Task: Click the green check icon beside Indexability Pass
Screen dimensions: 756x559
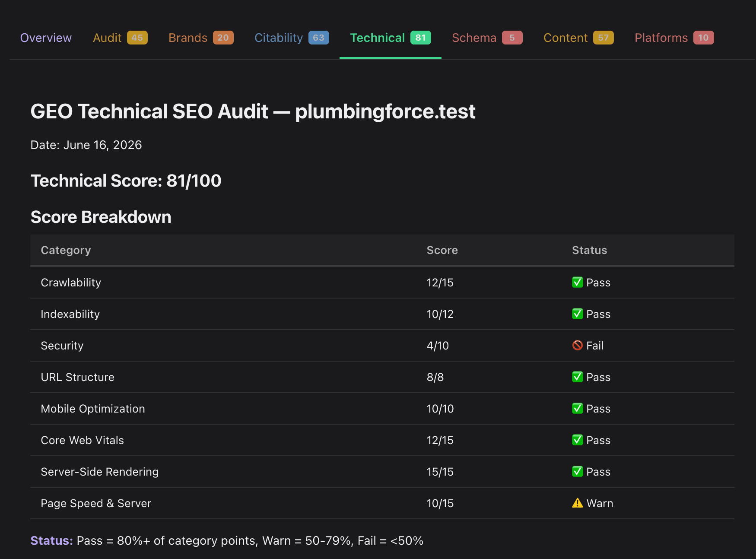Action: (x=577, y=314)
